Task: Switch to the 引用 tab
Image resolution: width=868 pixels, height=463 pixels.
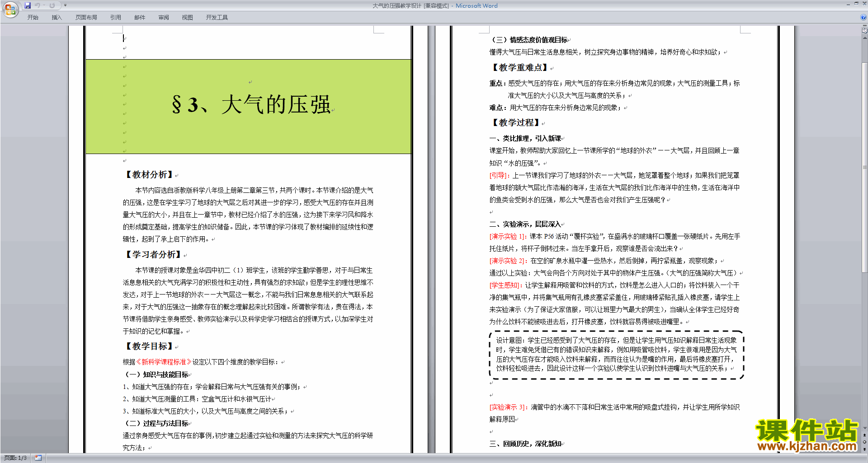Action: tap(116, 18)
